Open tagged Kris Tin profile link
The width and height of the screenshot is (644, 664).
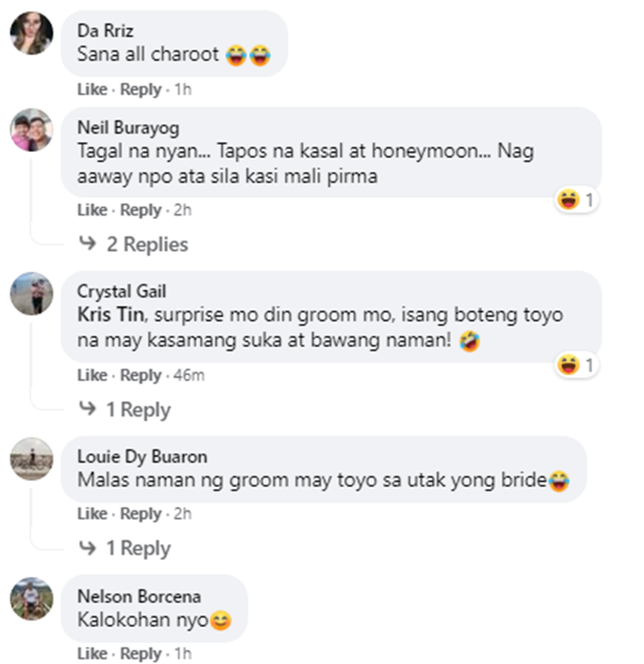[111, 314]
